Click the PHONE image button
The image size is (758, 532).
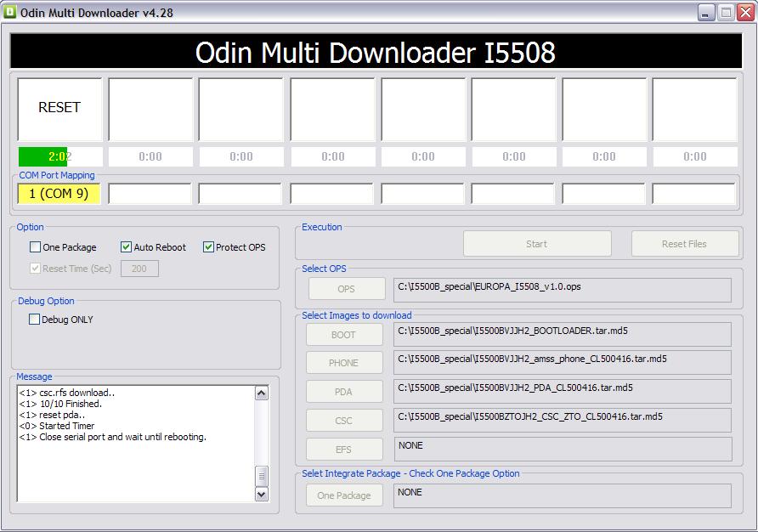pyautogui.click(x=343, y=363)
